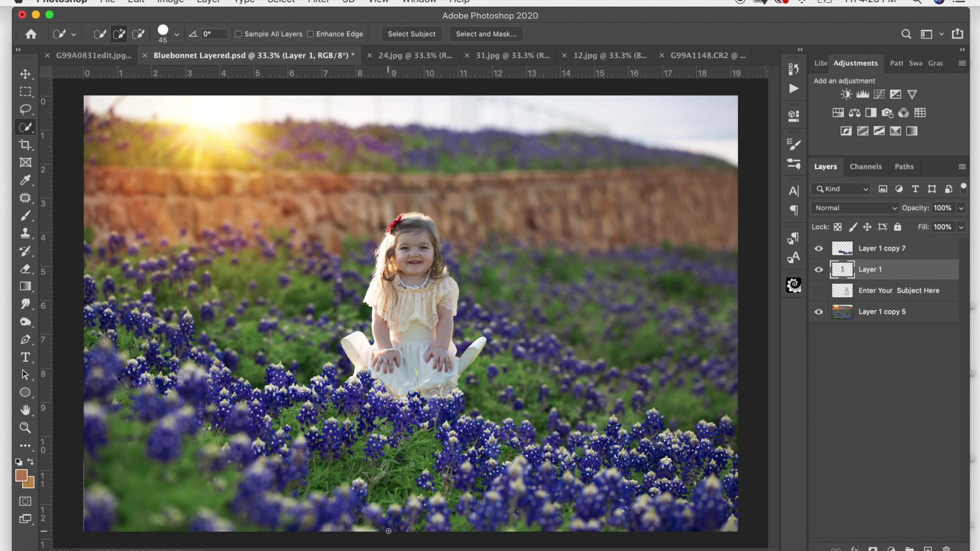The width and height of the screenshot is (980, 551).
Task: Select the Ellipse shape tool
Action: 25,393
